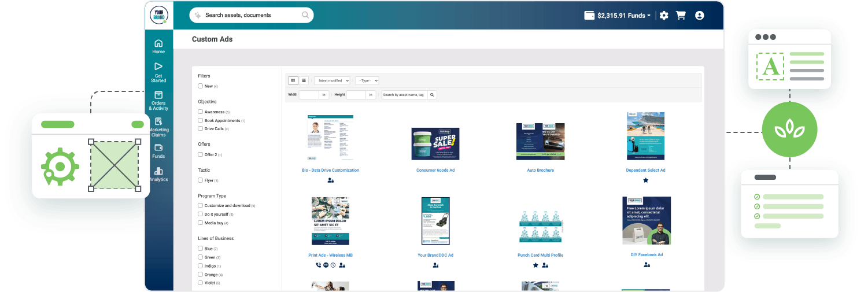This screenshot has width=868, height=292.
Task: Click the asset search magnifier button
Action: (x=432, y=95)
